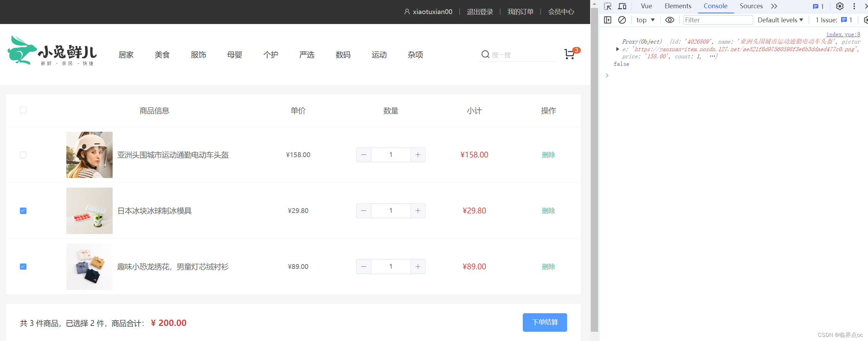Open the Vue DevTools tab
Image resolution: width=868 pixels, height=341 pixels.
(646, 6)
